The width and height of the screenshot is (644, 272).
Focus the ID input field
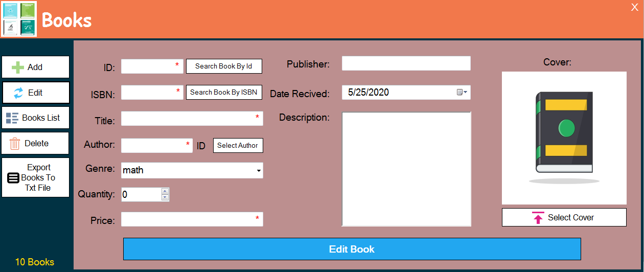[x=152, y=66]
